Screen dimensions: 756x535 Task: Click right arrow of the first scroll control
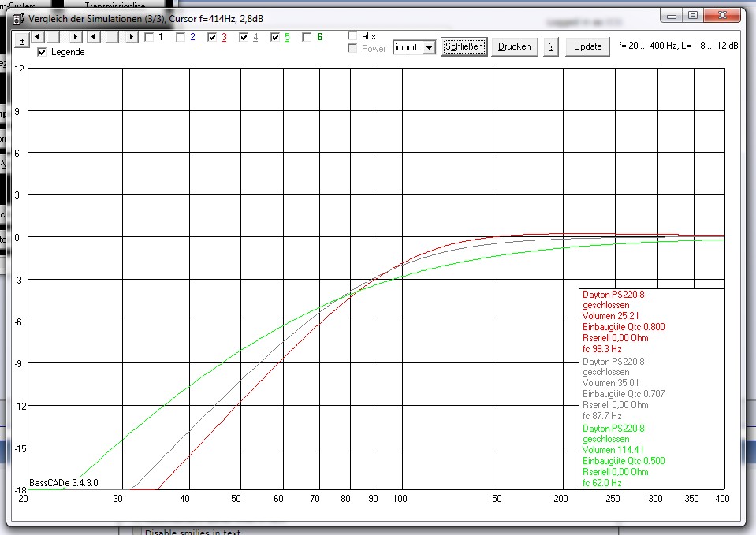coord(76,36)
